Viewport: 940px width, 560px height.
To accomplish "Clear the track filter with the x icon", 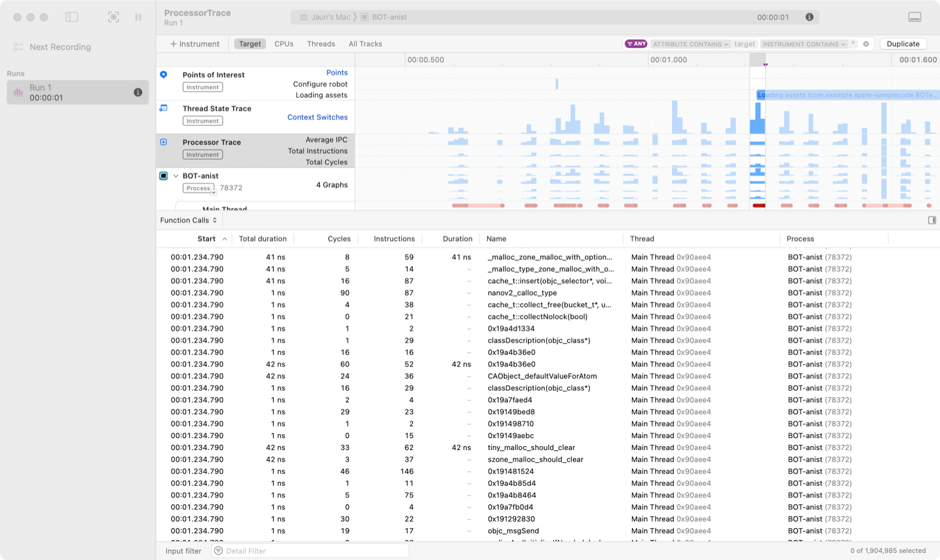I will (866, 44).
